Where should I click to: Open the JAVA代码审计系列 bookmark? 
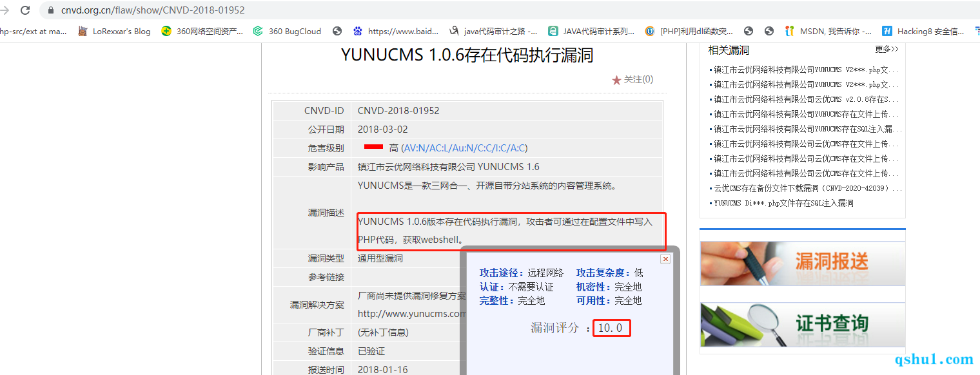click(x=591, y=31)
